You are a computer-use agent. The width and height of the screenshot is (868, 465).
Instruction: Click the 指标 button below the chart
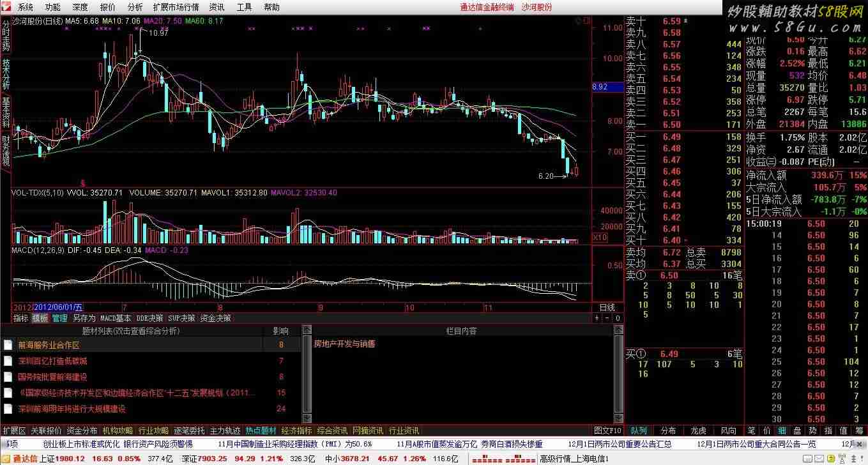click(x=21, y=317)
